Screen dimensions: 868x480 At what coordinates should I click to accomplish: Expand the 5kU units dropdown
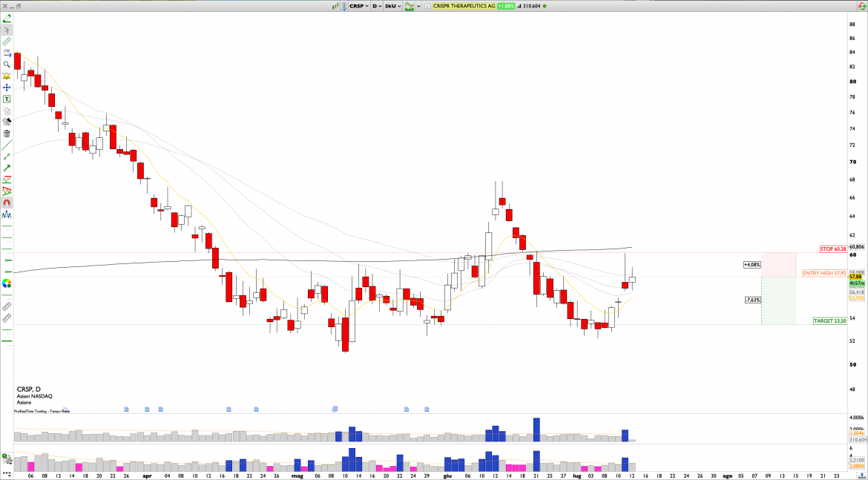[x=392, y=6]
